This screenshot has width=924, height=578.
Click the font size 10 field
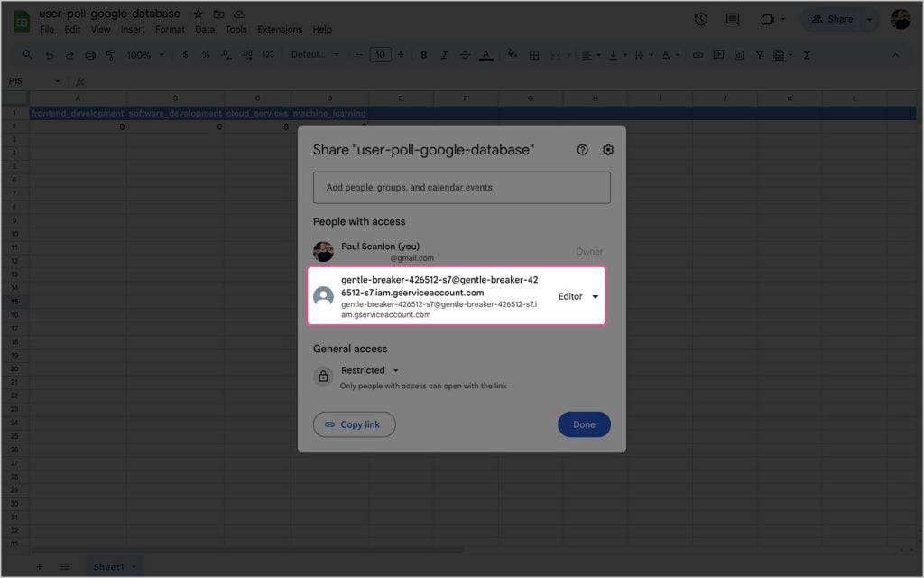tap(380, 55)
